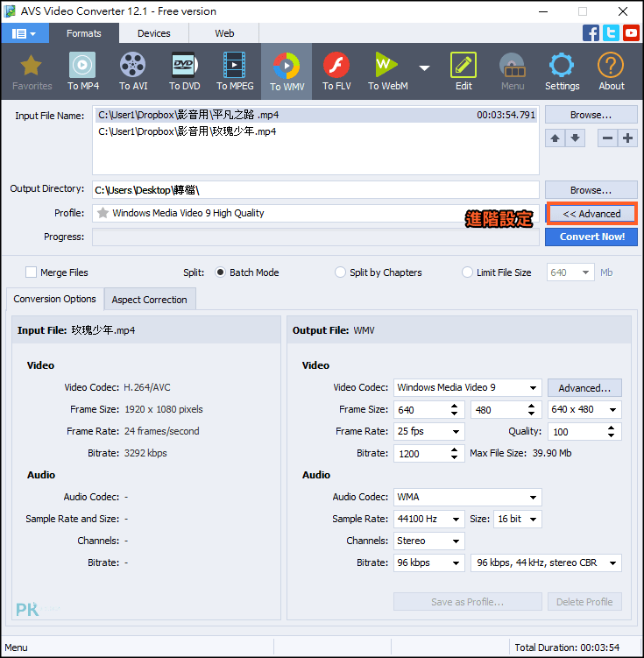Select the To DVD format icon
644x658 pixels.
tap(184, 72)
